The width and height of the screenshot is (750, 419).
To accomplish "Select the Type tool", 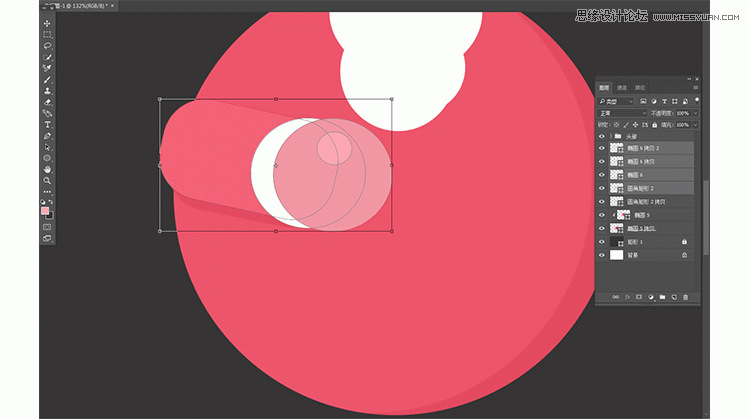I will pos(47,125).
